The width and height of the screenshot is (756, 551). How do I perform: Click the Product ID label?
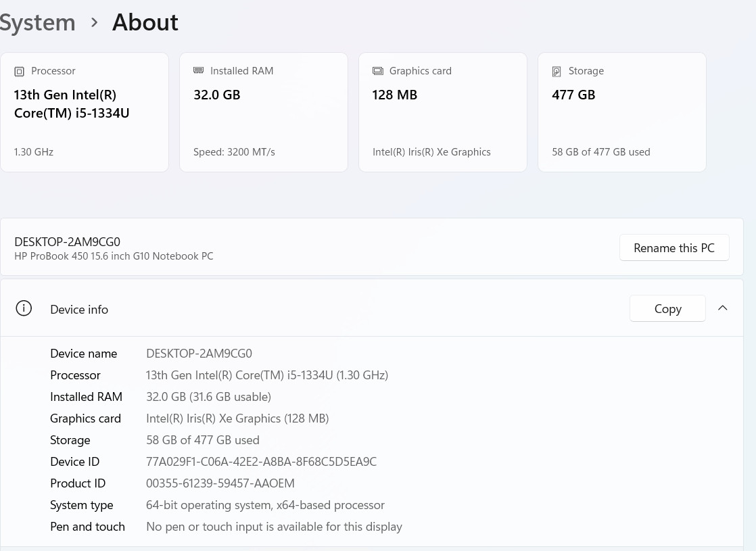coord(78,483)
